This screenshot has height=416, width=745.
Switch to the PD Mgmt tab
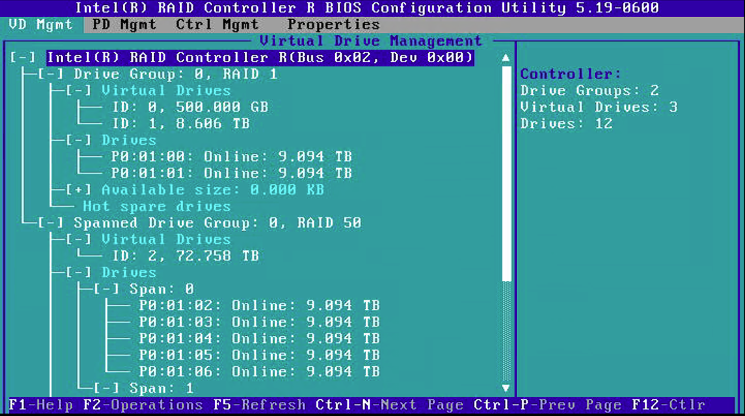(x=124, y=25)
